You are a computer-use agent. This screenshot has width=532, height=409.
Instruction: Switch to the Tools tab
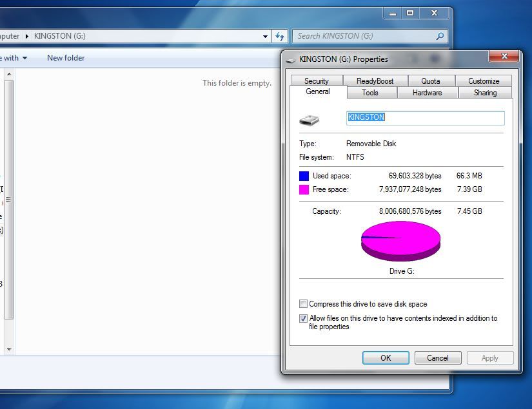[x=370, y=93]
